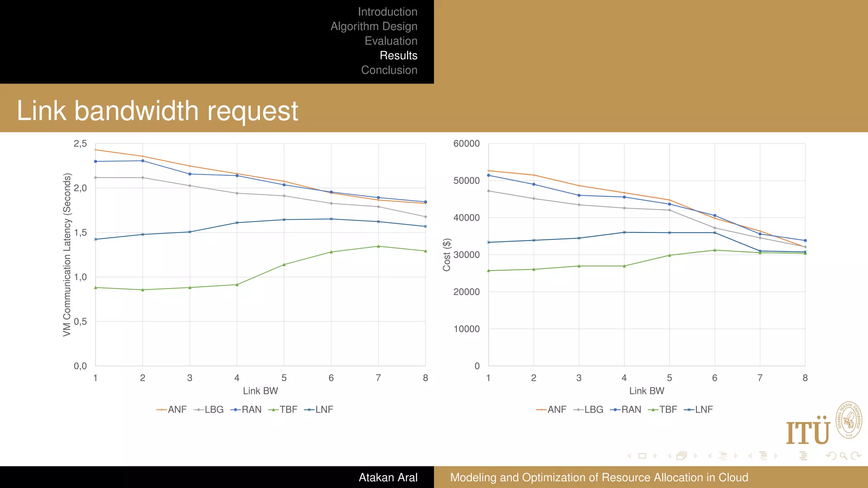Click the go back curved arrow icon
This screenshot has width=868, height=488.
(x=831, y=456)
